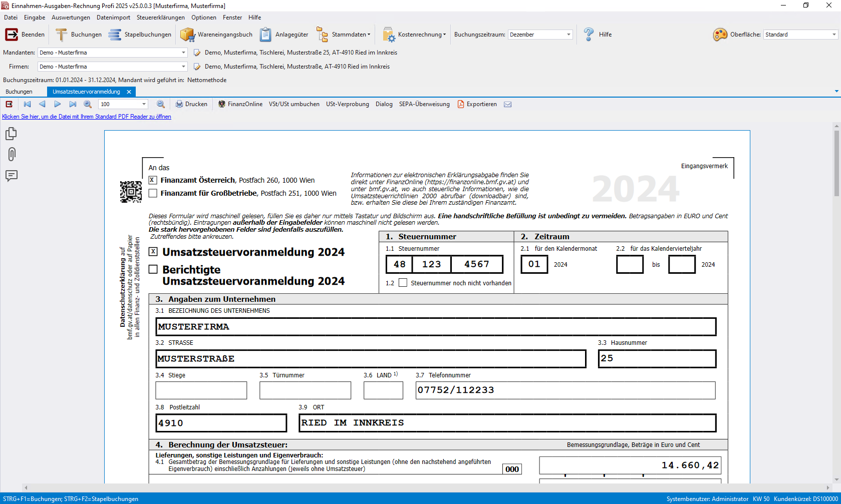This screenshot has width=841, height=504.
Task: Open the Optionen menu
Action: 204,18
